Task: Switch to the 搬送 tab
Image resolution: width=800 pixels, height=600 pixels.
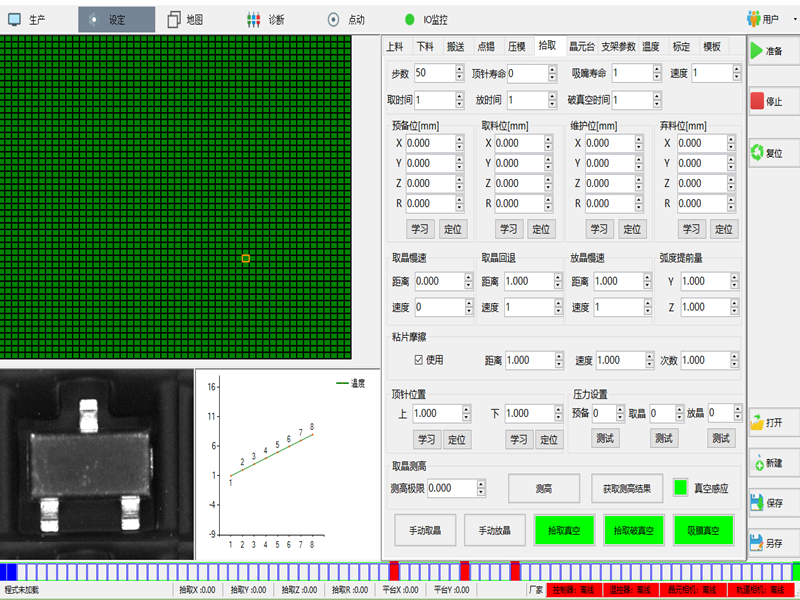Action: tap(456, 47)
